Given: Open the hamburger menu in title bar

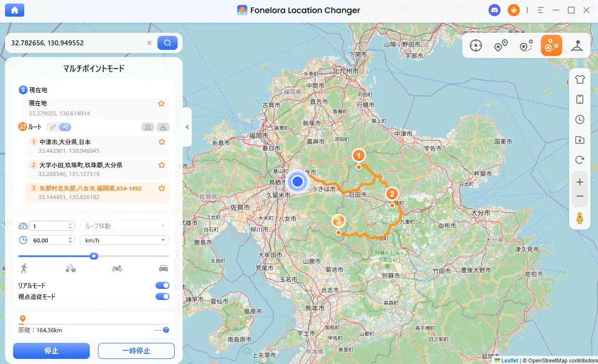Looking at the screenshot, I should tap(541, 10).
